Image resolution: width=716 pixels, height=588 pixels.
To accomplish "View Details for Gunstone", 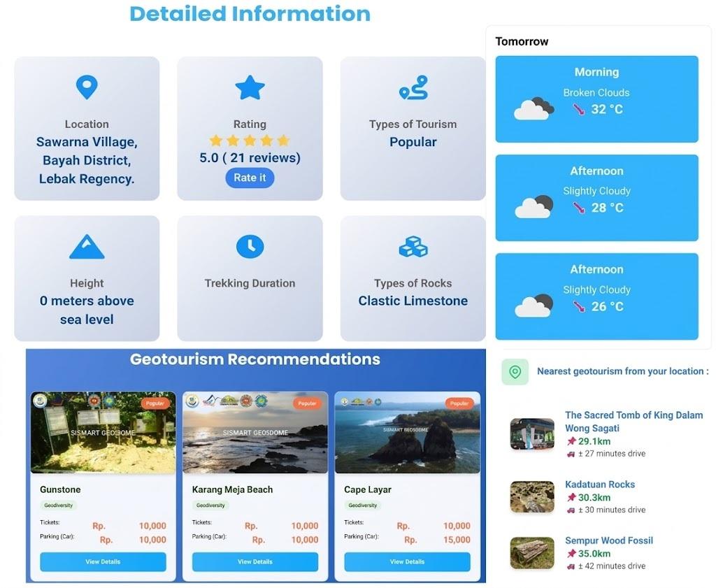I will coord(103,561).
